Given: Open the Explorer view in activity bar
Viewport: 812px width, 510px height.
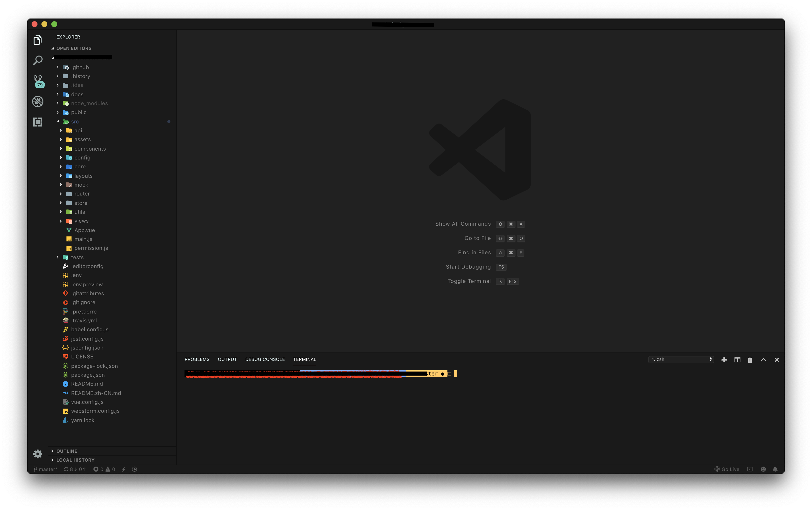Looking at the screenshot, I should 38,40.
